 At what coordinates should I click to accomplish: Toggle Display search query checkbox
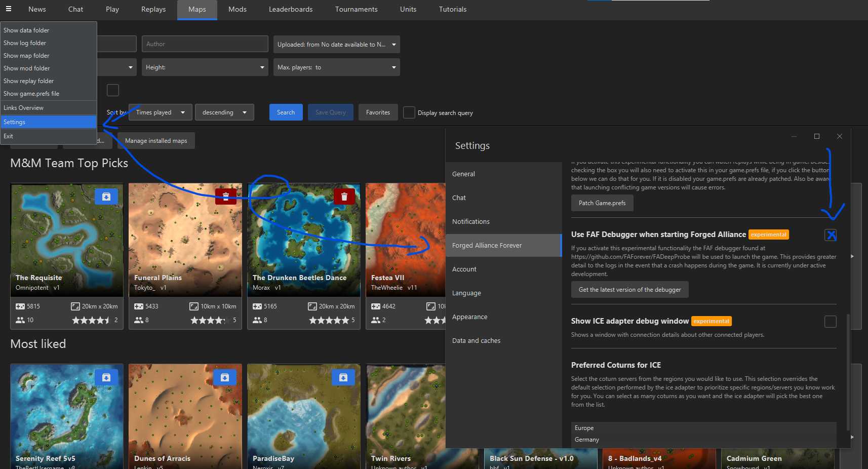pyautogui.click(x=409, y=112)
